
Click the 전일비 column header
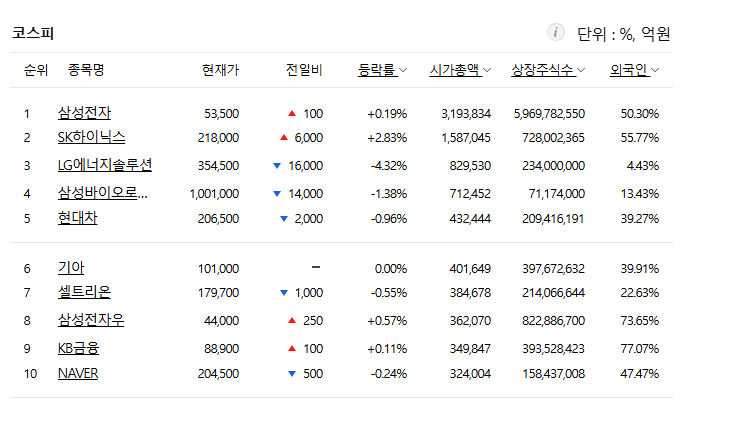304,70
